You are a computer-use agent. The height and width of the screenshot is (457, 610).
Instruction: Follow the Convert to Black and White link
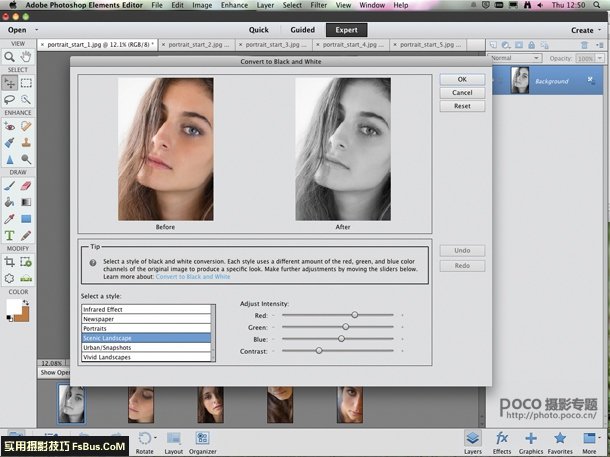point(193,276)
